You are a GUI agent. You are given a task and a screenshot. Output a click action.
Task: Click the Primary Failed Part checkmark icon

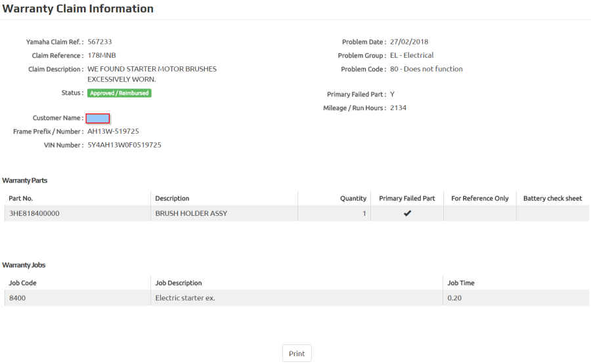[407, 213]
